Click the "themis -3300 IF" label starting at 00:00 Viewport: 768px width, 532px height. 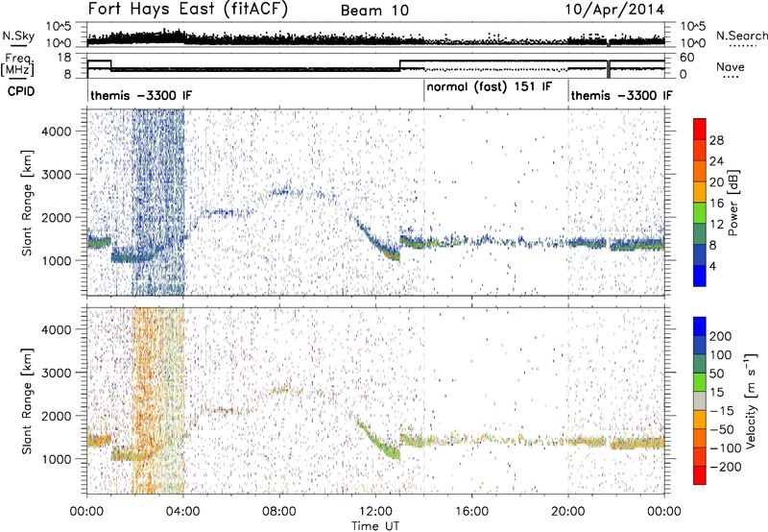pyautogui.click(x=141, y=95)
